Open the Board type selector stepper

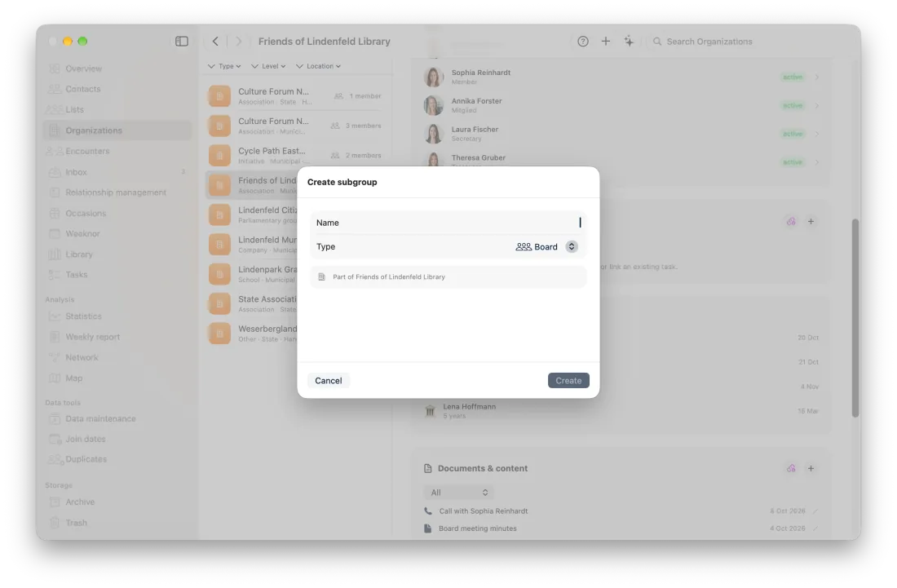click(571, 246)
